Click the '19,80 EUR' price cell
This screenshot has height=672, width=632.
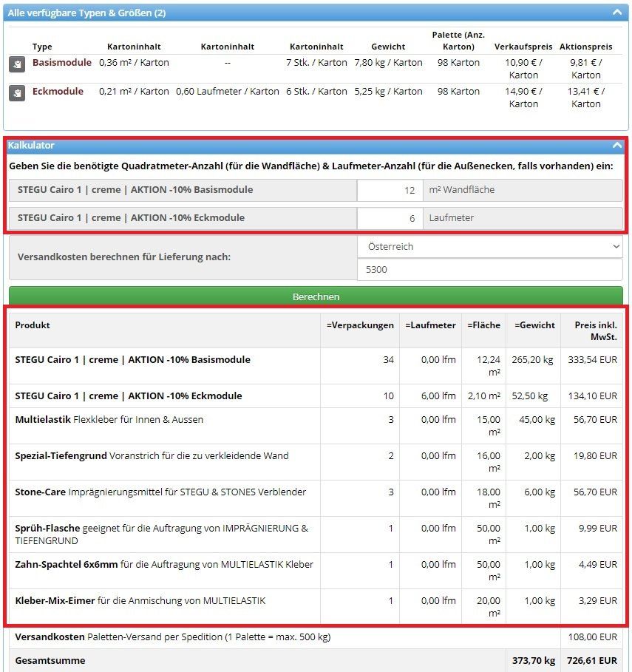click(x=595, y=455)
